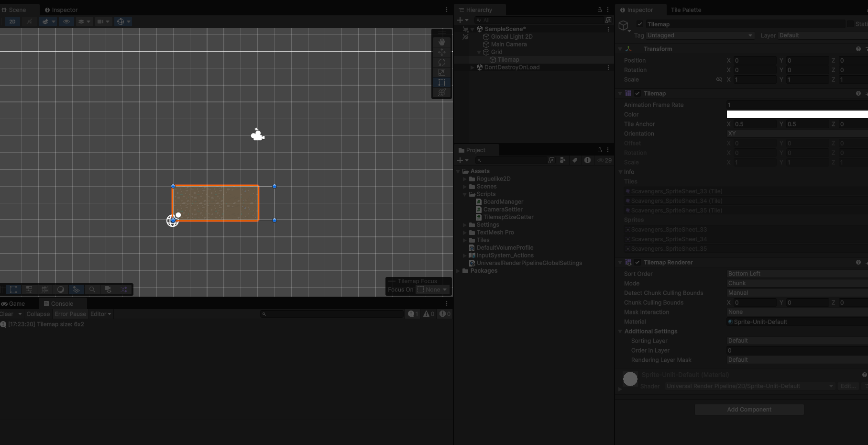Expand DontDestroyOnLoad in the Hierarchy

pos(472,67)
